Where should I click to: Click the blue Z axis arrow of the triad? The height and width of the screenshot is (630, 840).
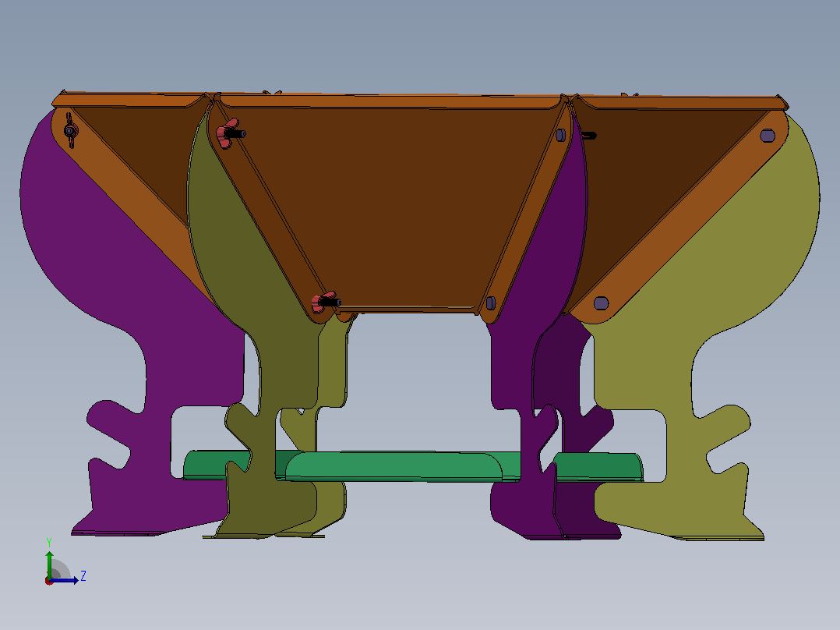[64, 580]
